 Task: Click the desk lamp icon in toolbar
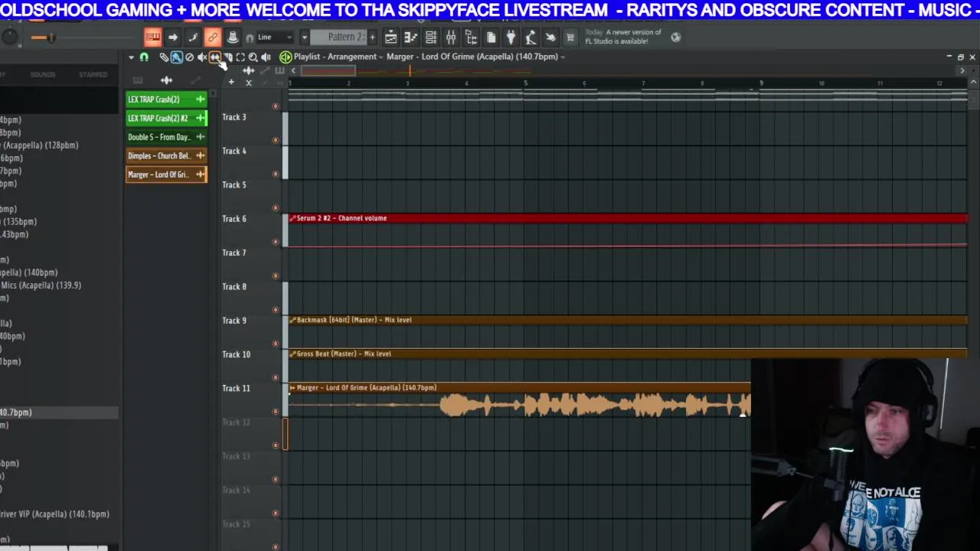pos(530,37)
